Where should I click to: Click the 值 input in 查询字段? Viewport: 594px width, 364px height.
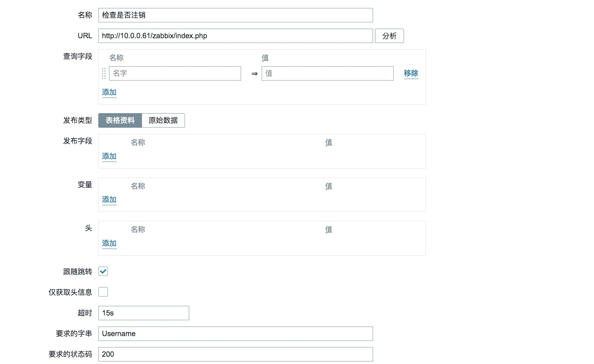(x=327, y=73)
